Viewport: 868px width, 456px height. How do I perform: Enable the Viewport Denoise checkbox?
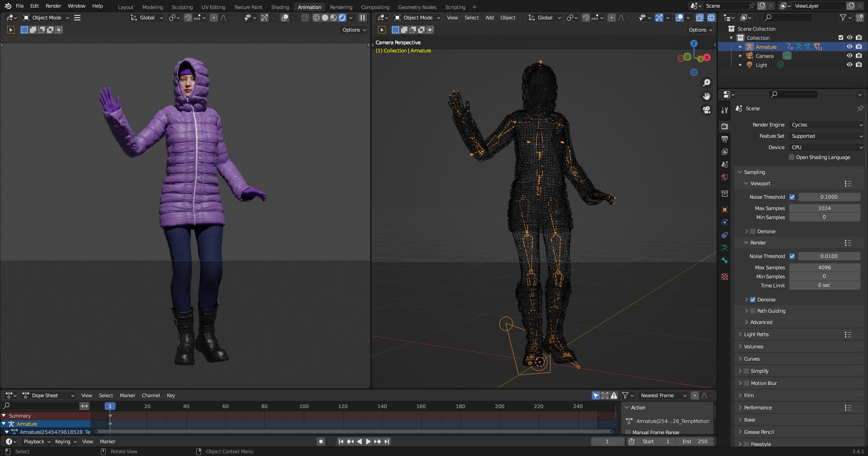pos(753,231)
